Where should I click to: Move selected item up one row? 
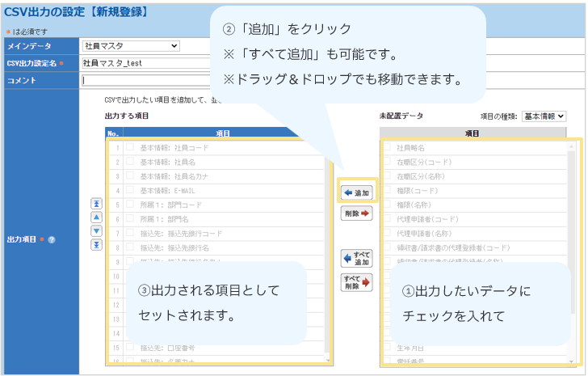point(96,218)
